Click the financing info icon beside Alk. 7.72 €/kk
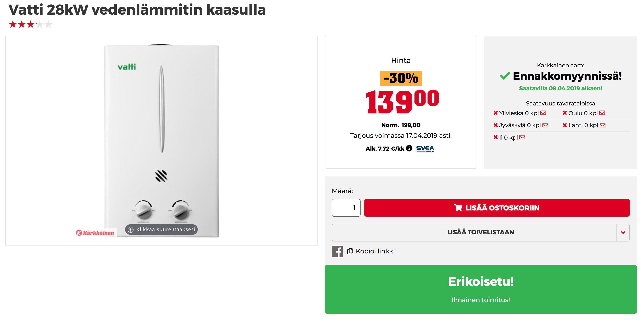644x323 pixels. (x=409, y=148)
